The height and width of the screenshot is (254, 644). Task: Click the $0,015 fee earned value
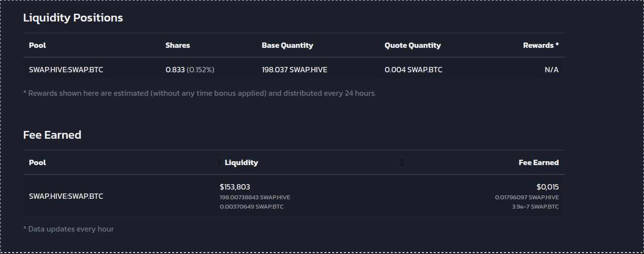[x=547, y=187]
